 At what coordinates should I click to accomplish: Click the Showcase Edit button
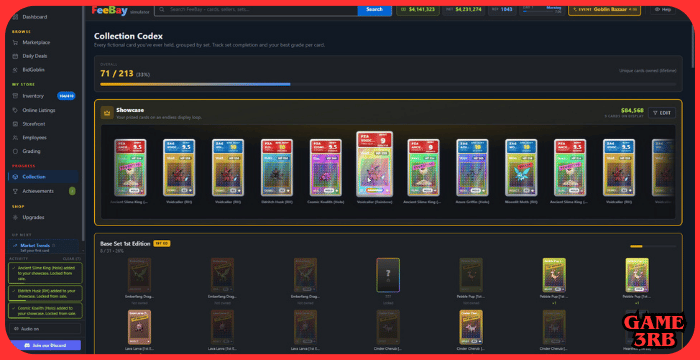[x=662, y=113]
